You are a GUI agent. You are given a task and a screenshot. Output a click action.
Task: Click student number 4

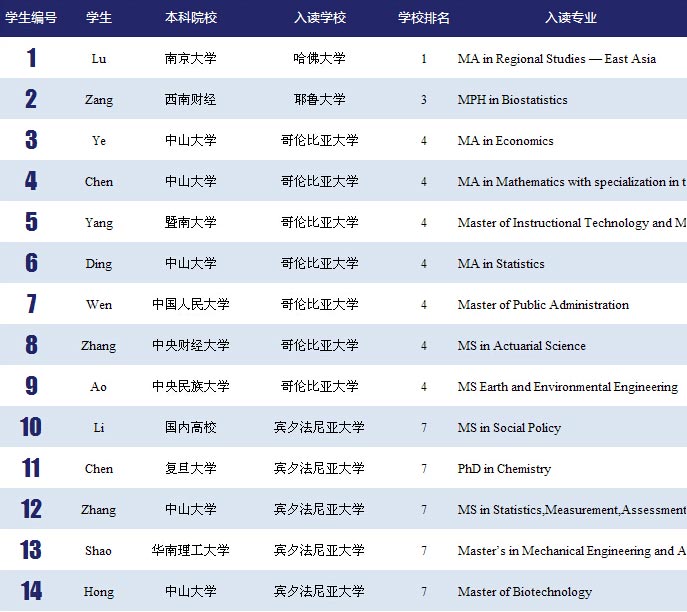pos(31,180)
